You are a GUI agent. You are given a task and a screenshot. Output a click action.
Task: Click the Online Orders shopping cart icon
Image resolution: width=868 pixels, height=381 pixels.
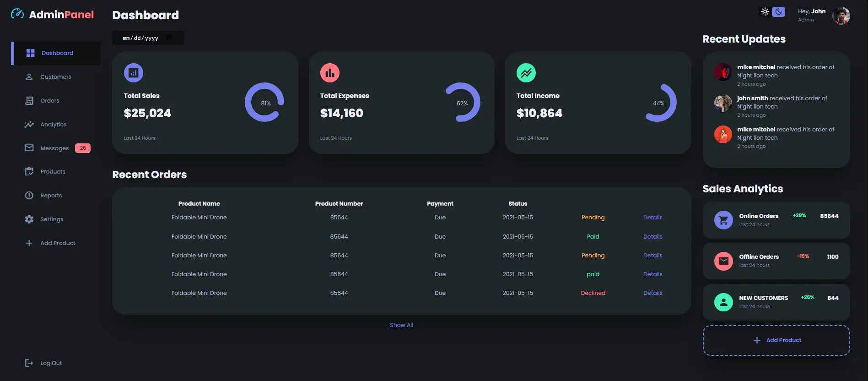click(x=723, y=220)
